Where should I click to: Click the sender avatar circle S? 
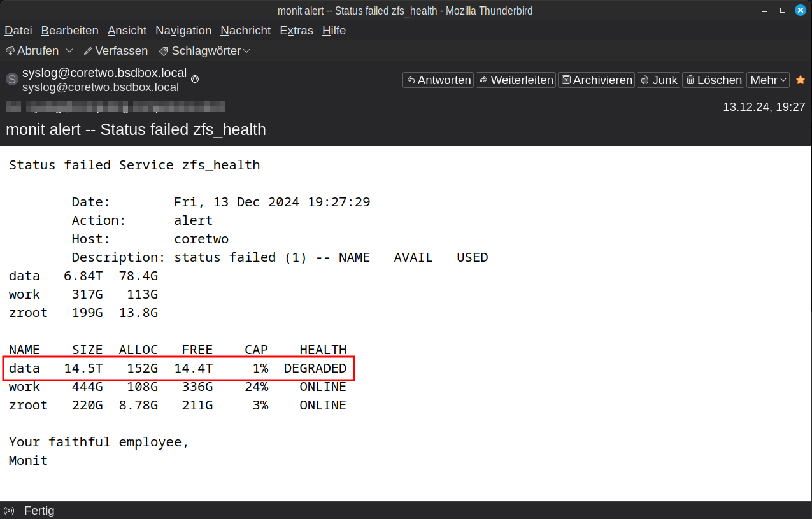12,80
